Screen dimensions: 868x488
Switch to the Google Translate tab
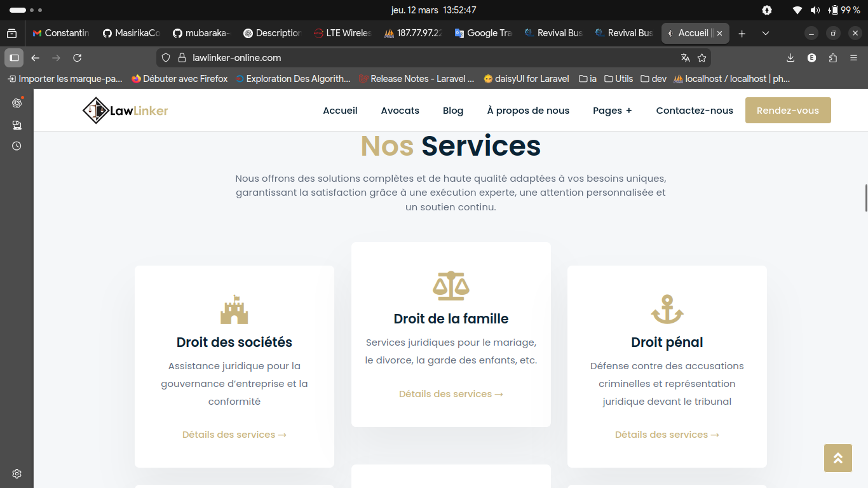483,33
